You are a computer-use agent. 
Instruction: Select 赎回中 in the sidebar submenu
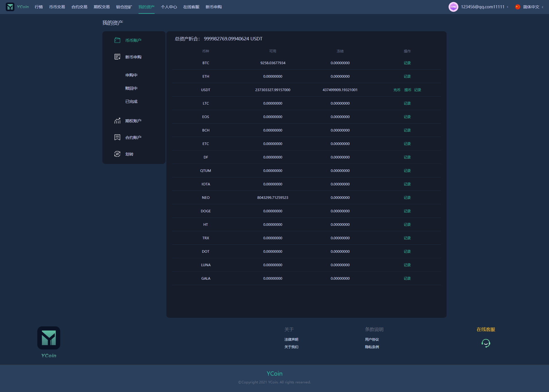(131, 88)
